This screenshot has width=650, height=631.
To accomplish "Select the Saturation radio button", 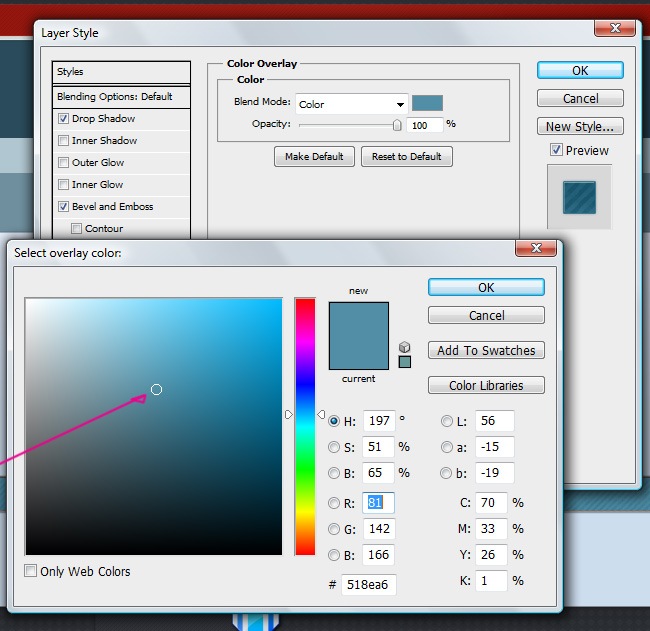I will coord(334,447).
